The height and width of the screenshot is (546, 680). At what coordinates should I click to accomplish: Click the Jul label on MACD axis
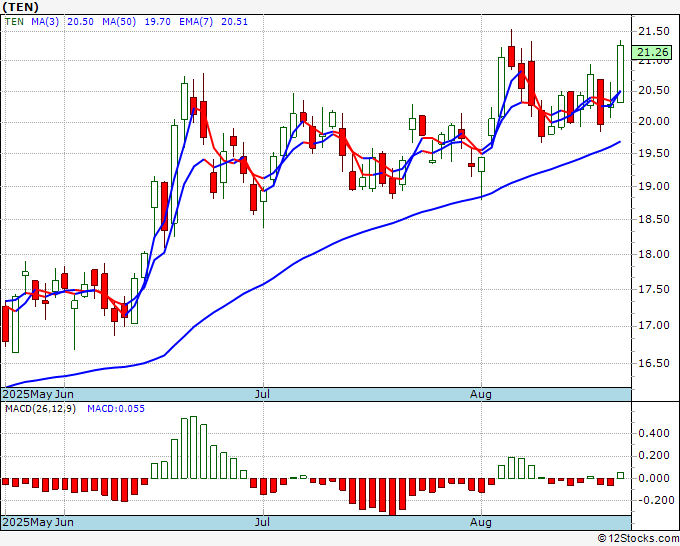pyautogui.click(x=262, y=522)
